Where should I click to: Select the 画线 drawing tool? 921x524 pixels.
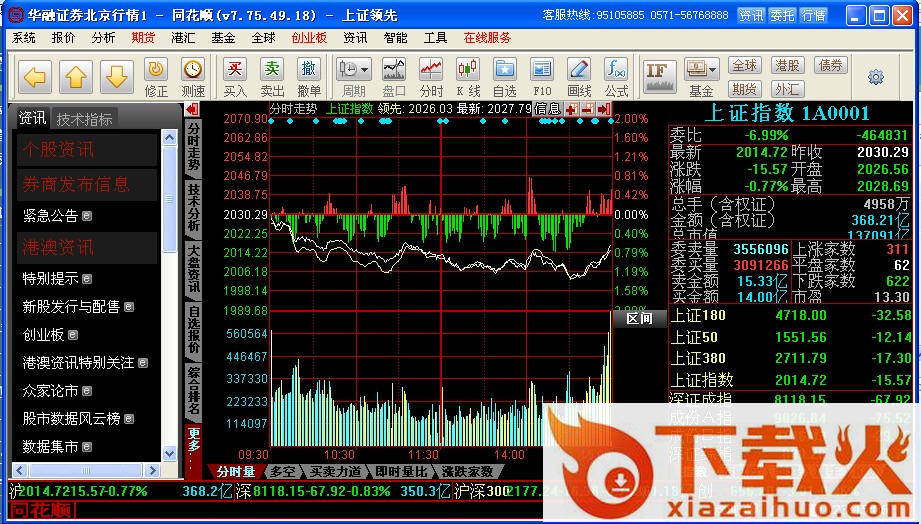pyautogui.click(x=579, y=78)
